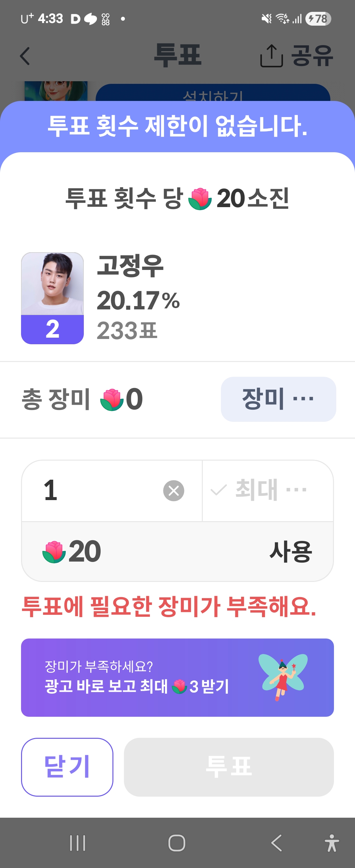
Task: Tap the 설치하기 install button behind the sheet
Action: pyautogui.click(x=213, y=94)
